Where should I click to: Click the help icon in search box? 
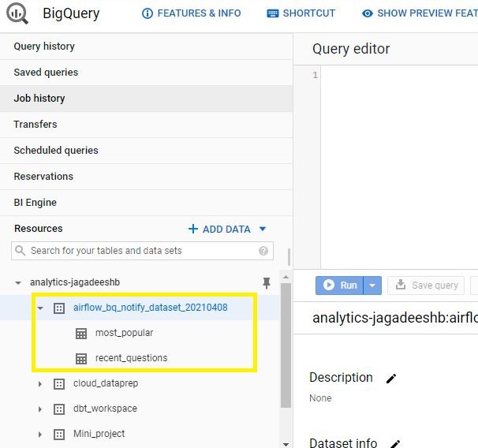pos(263,251)
